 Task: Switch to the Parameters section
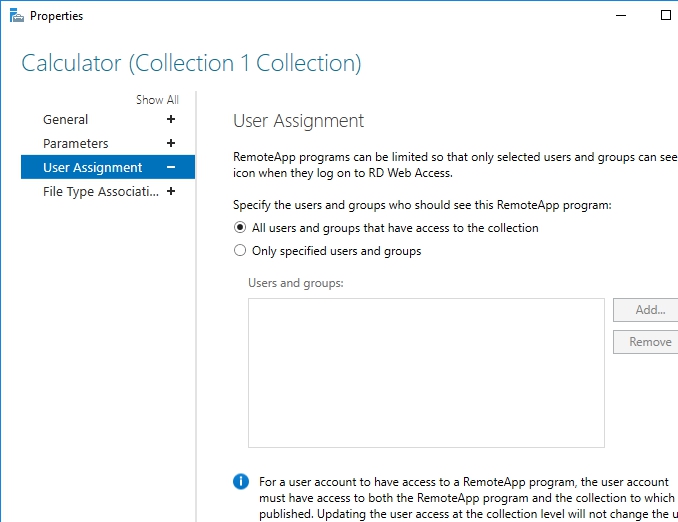pyautogui.click(x=76, y=144)
